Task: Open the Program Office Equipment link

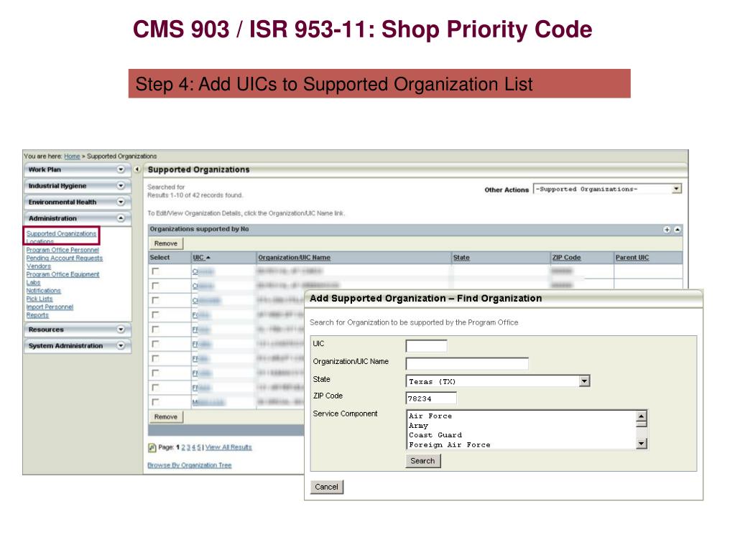Action: pyautogui.click(x=63, y=274)
